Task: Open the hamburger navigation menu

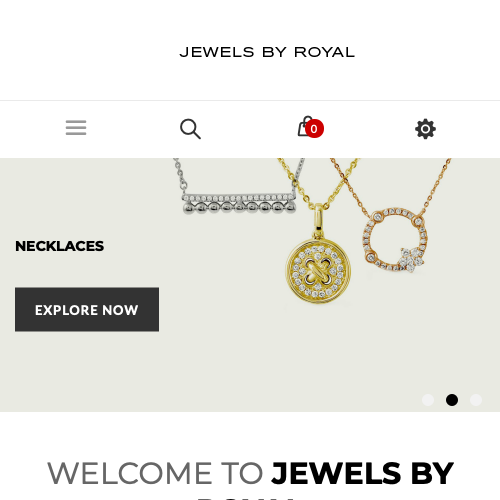Action: pyautogui.click(x=76, y=128)
